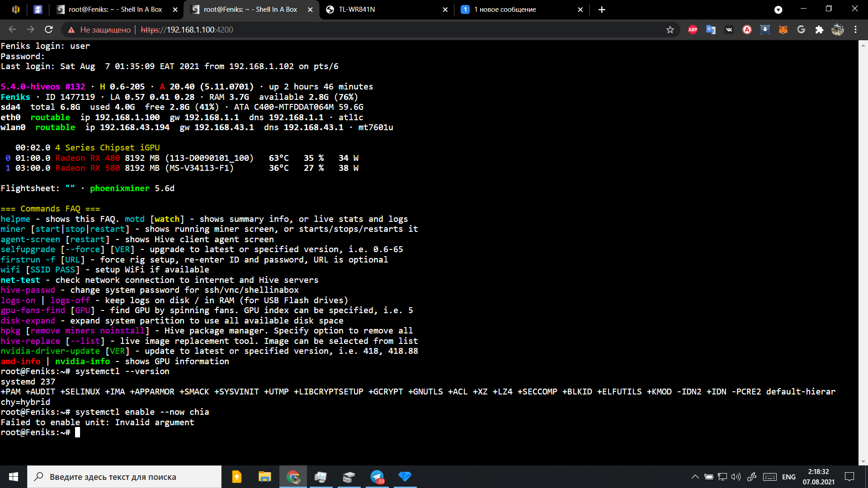Close the first Shell In A Box tab

tap(175, 9)
